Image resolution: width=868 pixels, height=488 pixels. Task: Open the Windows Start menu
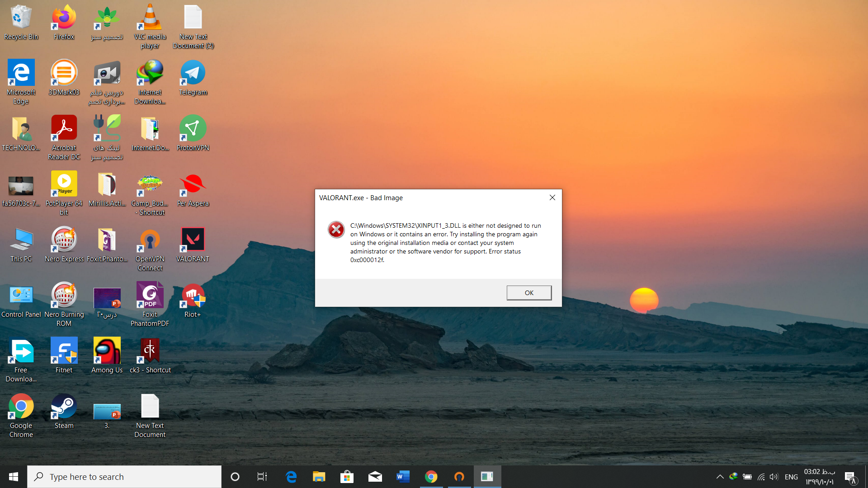[x=14, y=477]
